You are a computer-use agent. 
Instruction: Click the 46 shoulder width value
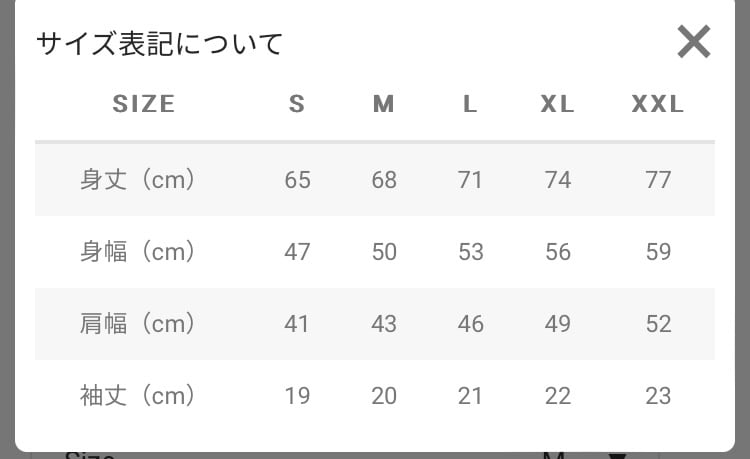point(470,324)
